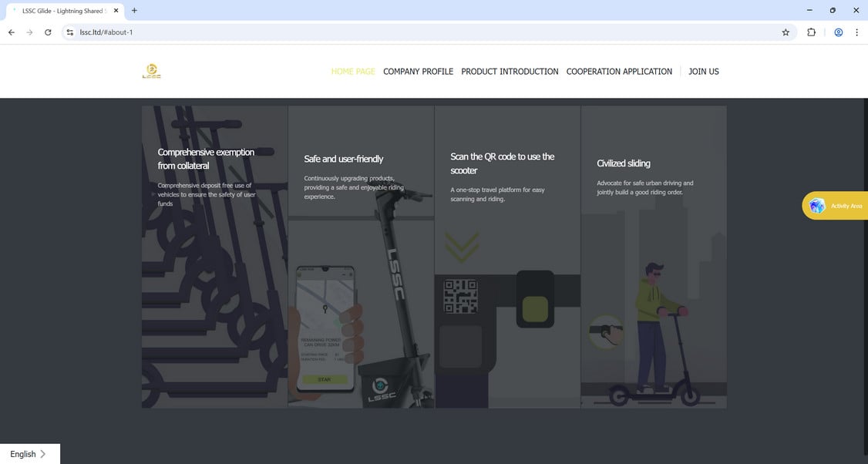This screenshot has width=868, height=464.
Task: Open a new browser tab
Action: [x=134, y=11]
